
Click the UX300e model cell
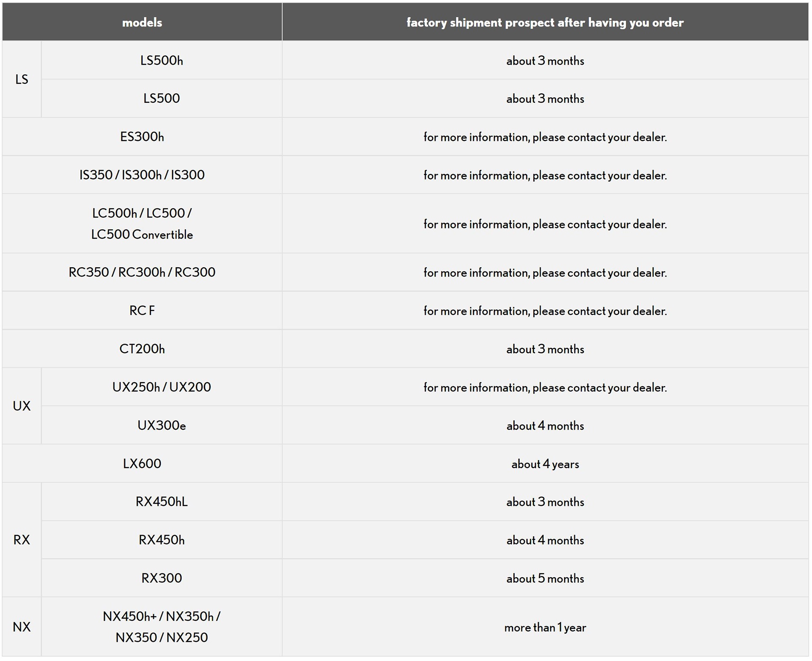pyautogui.click(x=162, y=425)
